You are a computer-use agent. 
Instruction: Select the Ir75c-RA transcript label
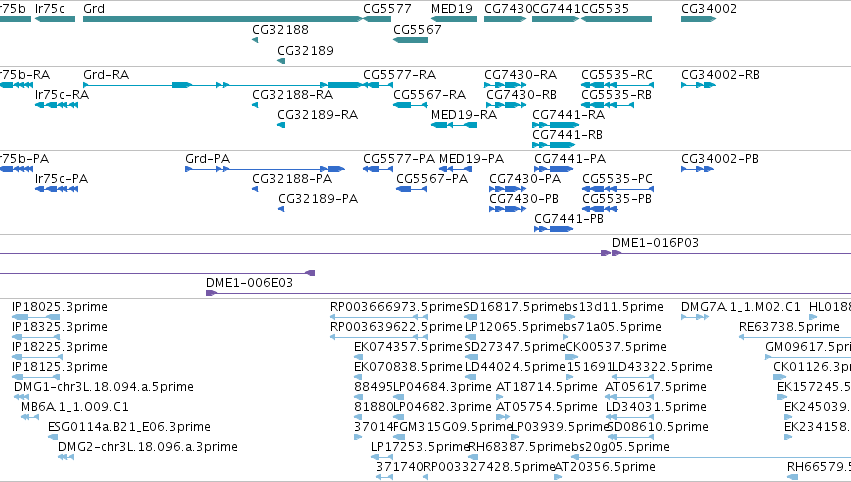(x=62, y=94)
